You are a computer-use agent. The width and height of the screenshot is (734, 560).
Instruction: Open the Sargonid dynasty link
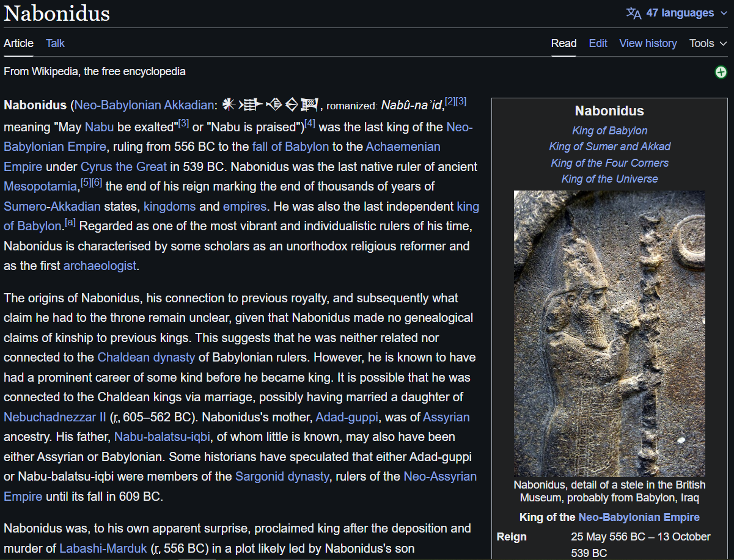[x=282, y=476]
